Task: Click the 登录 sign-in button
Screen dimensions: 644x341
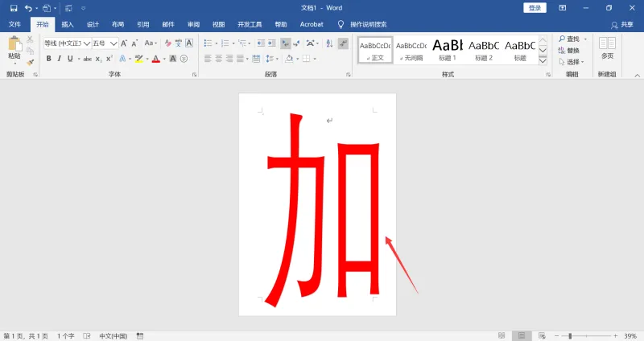Action: pos(535,8)
